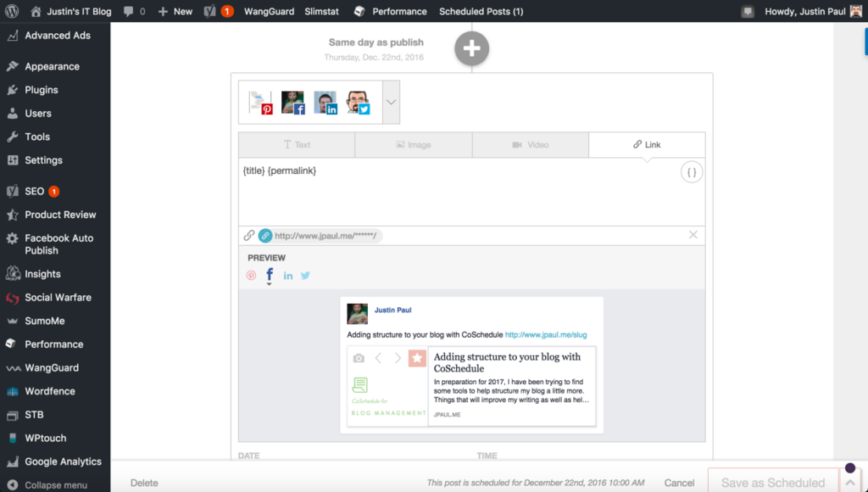The height and width of the screenshot is (492, 868).
Task: Open Performance in the admin bar
Action: point(390,11)
